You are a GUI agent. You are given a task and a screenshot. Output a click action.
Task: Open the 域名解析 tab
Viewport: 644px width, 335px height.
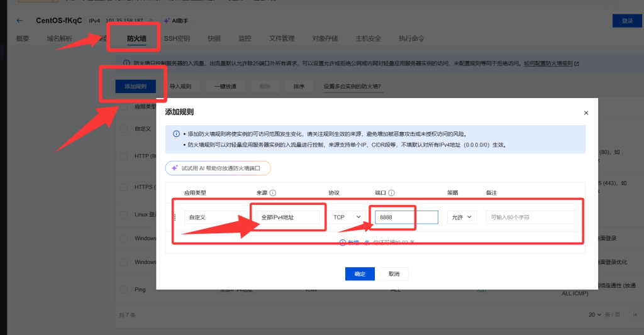click(60, 38)
